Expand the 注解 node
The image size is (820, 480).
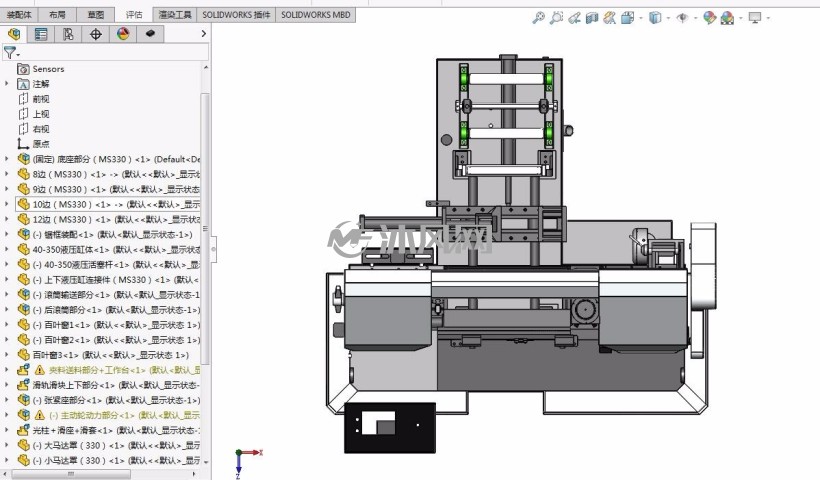[x=7, y=84]
